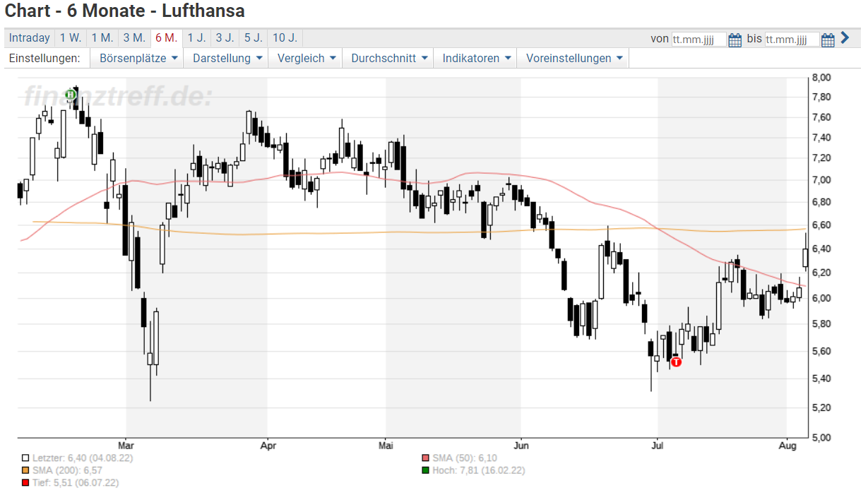This screenshot has width=868, height=500.
Task: Click the Hoch: 7,81 (16.02.22) legend text
Action: 478,470
